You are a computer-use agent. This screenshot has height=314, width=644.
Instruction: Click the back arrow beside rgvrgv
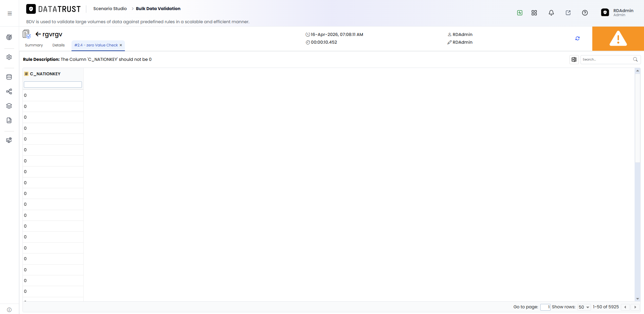(38, 34)
